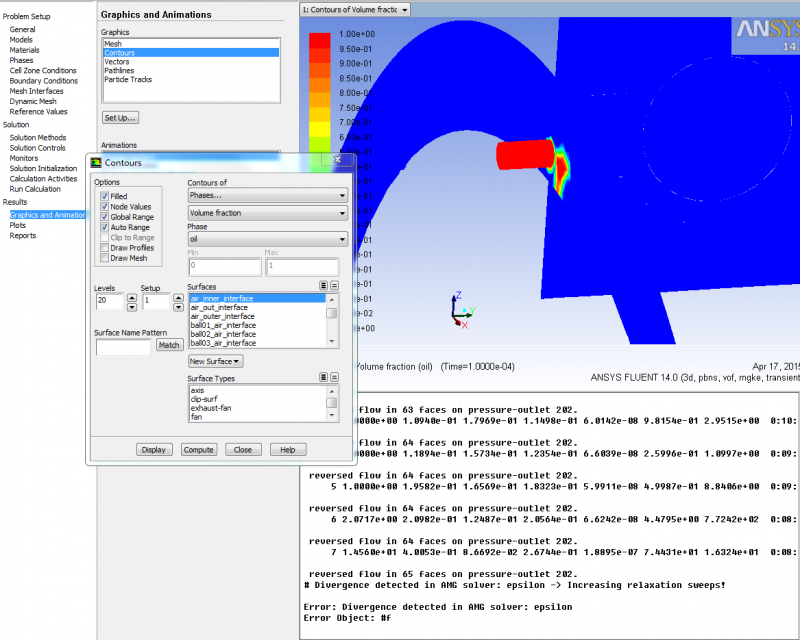Click the Close button in Contours dialog
Image resolution: width=800 pixels, height=640 pixels.
click(x=243, y=450)
